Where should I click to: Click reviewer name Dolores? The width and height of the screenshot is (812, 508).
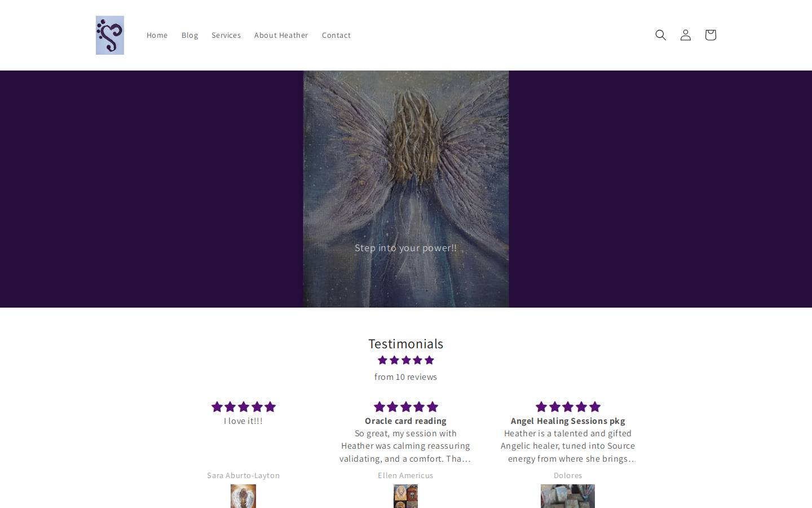pos(568,475)
